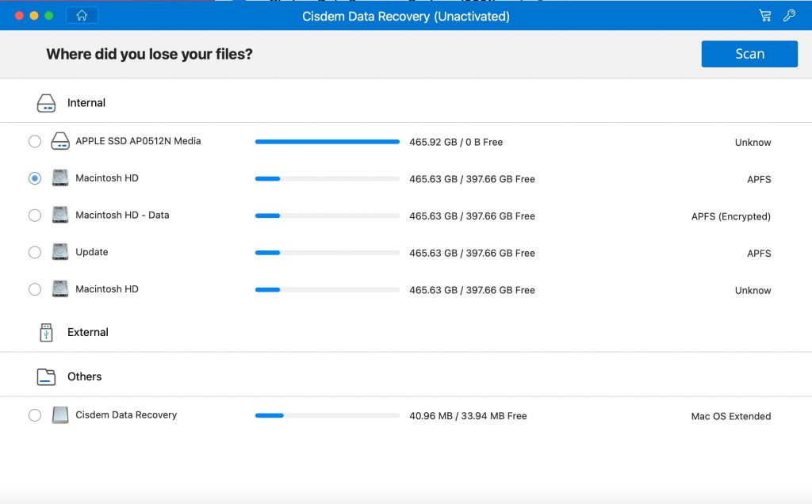Screen dimensions: 812x504
Task: Click the 'Mac OS Extended' file system label
Action: click(x=730, y=416)
